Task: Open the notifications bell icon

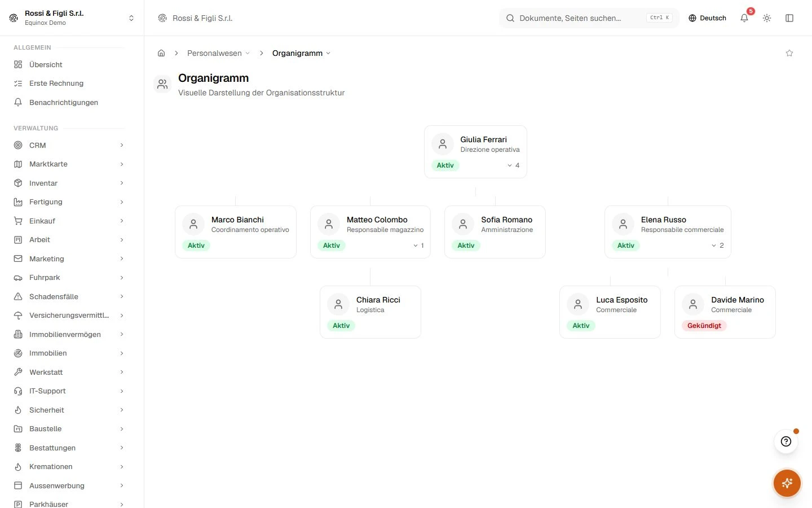Action: point(744,18)
